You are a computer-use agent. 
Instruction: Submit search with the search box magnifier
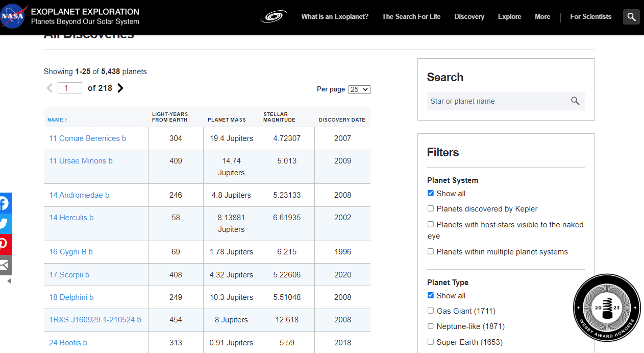pos(575,101)
